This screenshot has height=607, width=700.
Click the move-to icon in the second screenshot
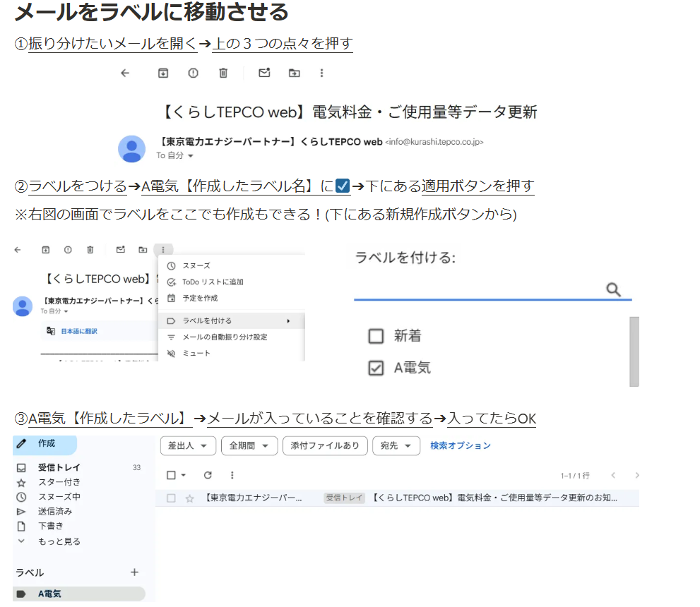[x=143, y=250]
